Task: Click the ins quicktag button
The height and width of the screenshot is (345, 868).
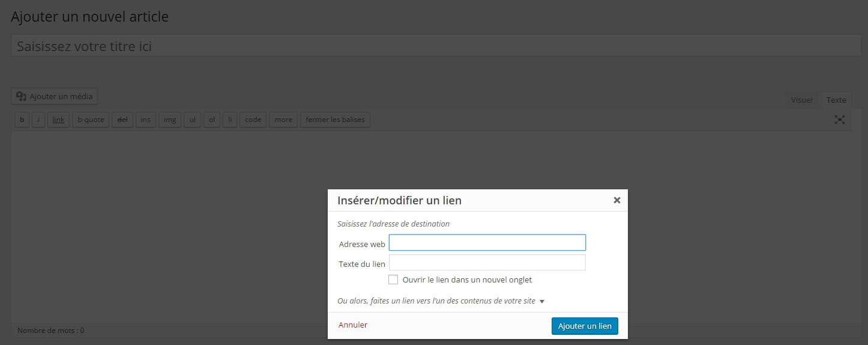Action: click(x=146, y=120)
